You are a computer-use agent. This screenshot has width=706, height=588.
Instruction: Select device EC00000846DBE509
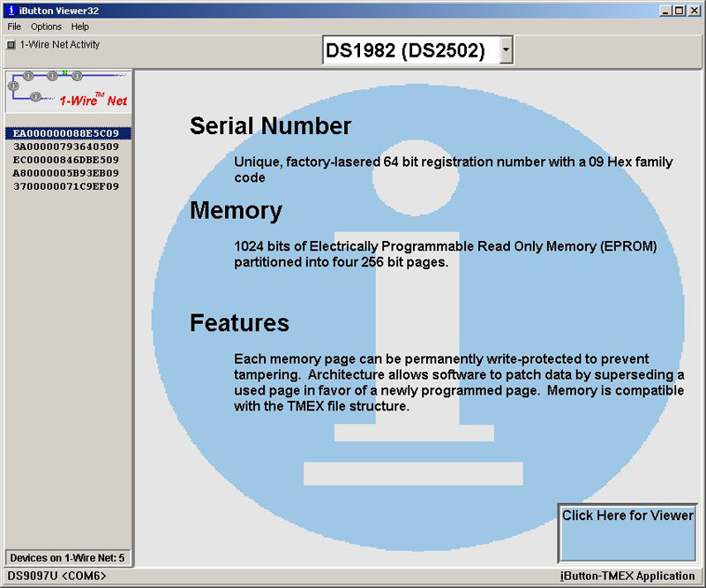click(66, 160)
